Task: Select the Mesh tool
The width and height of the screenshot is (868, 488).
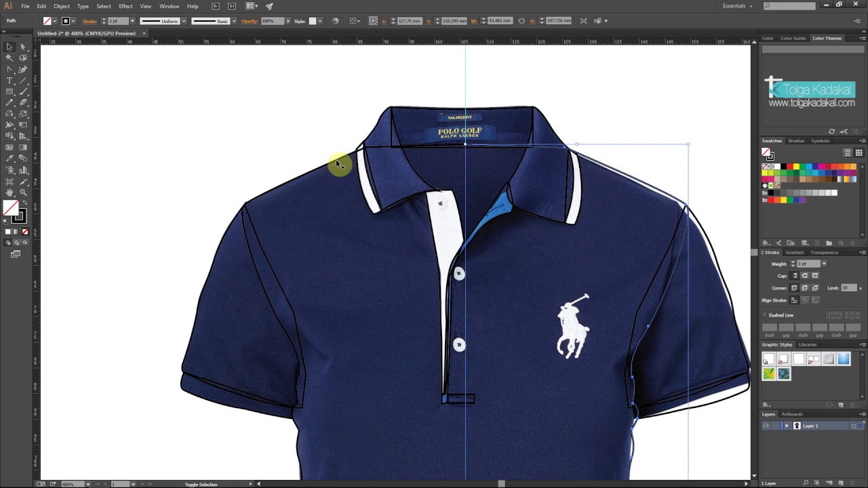Action: pos(9,148)
